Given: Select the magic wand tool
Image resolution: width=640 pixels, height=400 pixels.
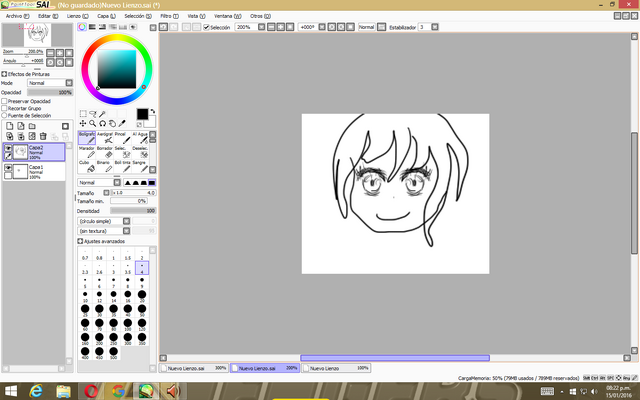Looking at the screenshot, I should pos(102,114).
